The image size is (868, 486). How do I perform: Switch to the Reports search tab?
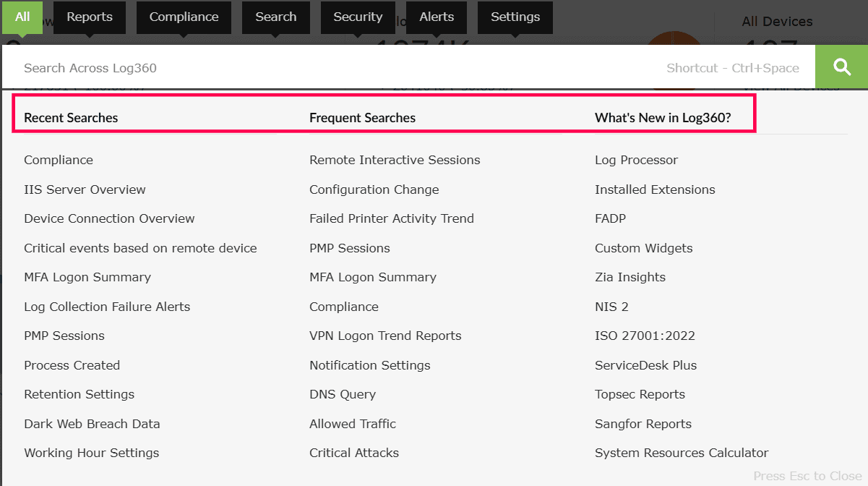pos(90,17)
